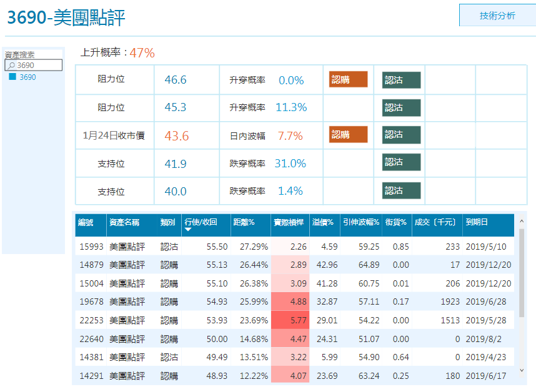Select warrant code 14291
The width and height of the screenshot is (536, 392).
click(91, 376)
